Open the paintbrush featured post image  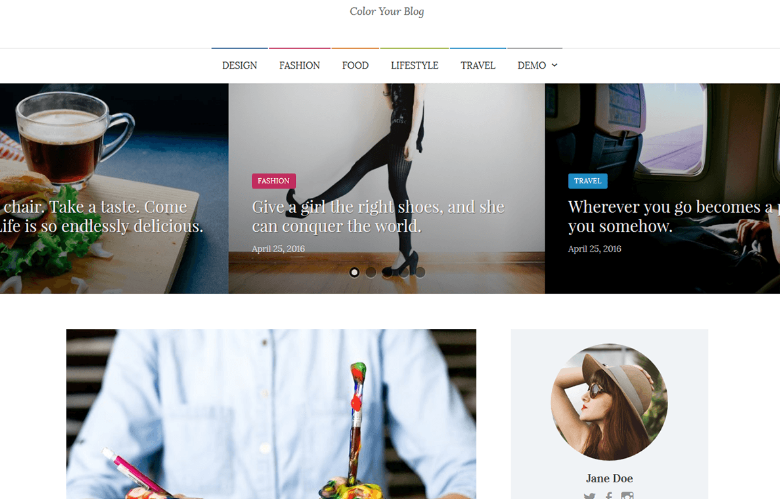271,414
